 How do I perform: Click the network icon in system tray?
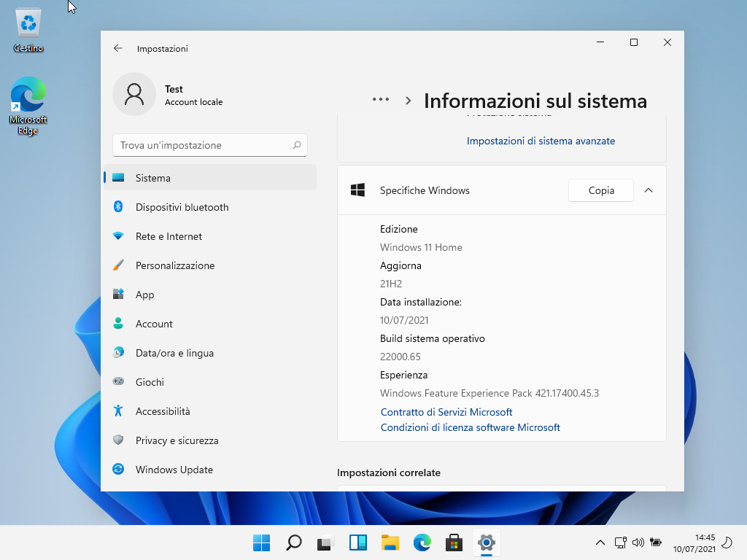pyautogui.click(x=620, y=542)
